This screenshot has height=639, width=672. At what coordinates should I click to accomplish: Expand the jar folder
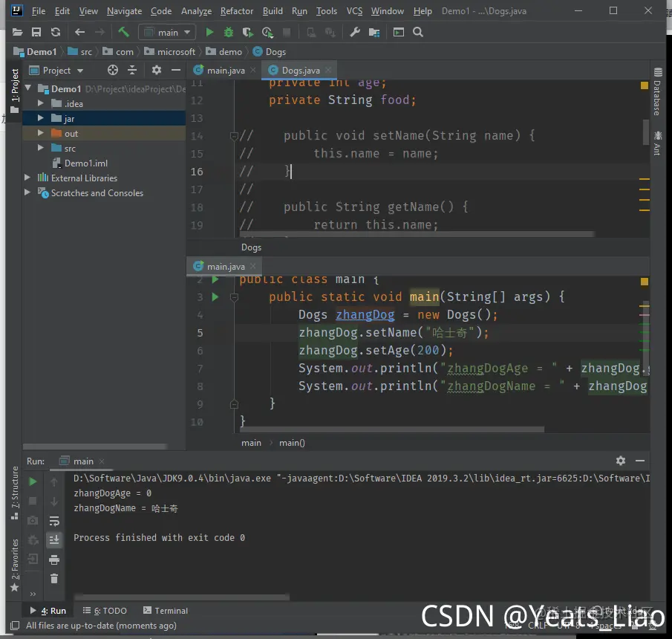pyautogui.click(x=41, y=118)
